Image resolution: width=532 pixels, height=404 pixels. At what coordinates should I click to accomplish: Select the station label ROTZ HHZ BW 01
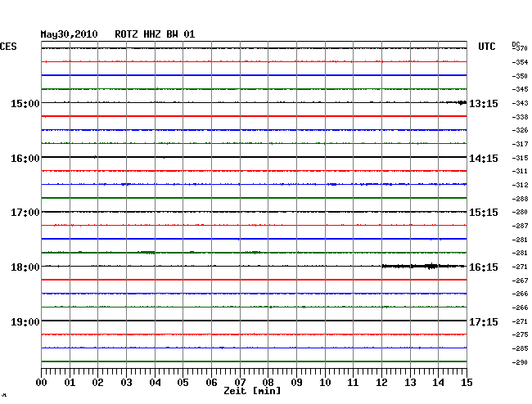tap(155, 34)
